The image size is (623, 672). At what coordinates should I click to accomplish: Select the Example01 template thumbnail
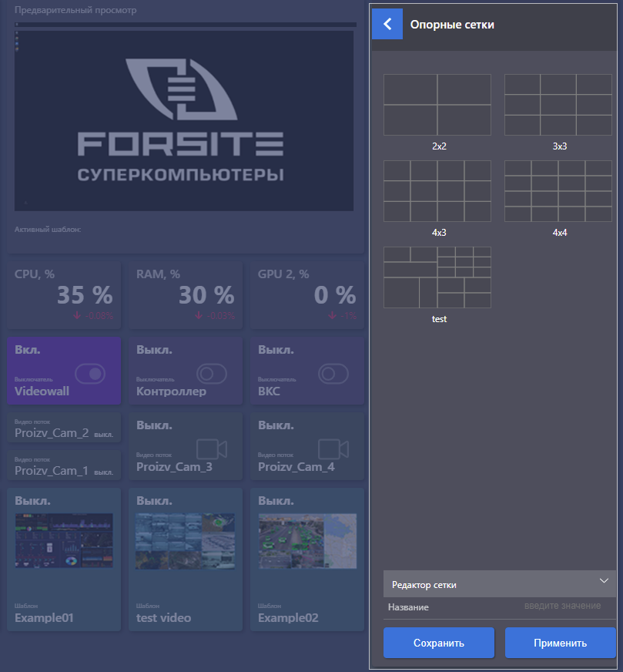pyautogui.click(x=64, y=540)
